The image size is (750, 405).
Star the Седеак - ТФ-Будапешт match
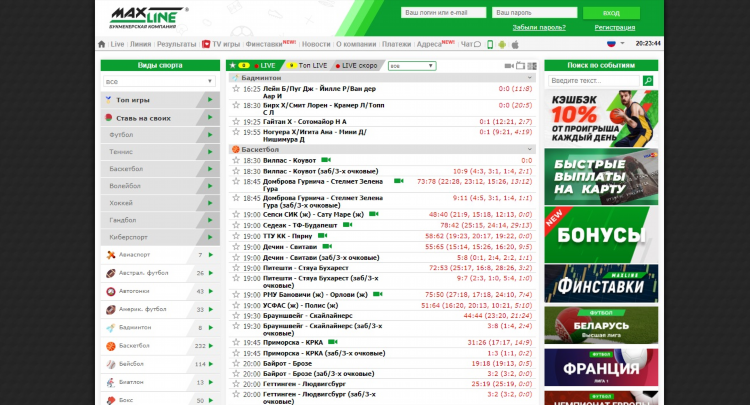pos(236,225)
